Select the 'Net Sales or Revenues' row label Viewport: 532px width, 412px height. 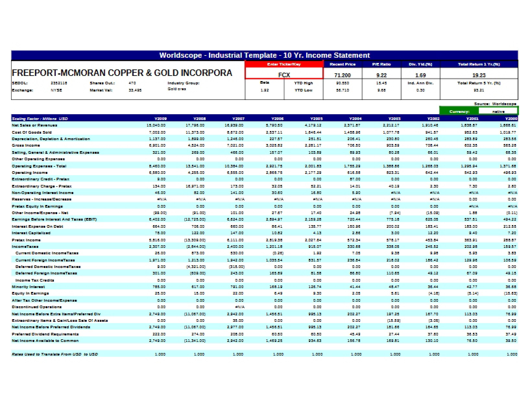tap(34, 125)
